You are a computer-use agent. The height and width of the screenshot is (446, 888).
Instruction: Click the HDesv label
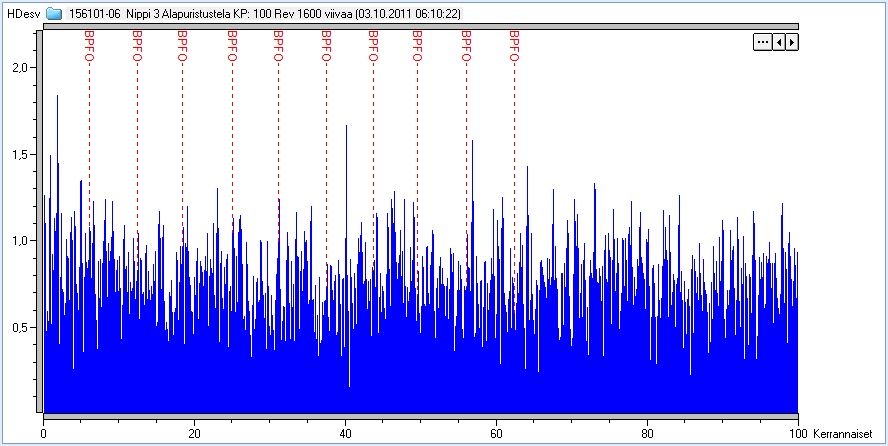[x=24, y=14]
